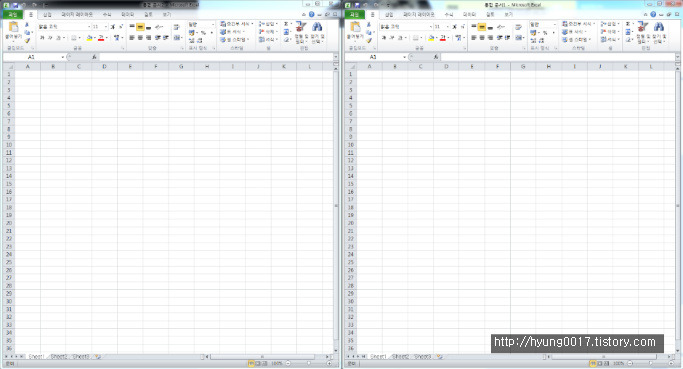Click Format cells button in the right window
This screenshot has height=369, width=683.
coord(610,40)
